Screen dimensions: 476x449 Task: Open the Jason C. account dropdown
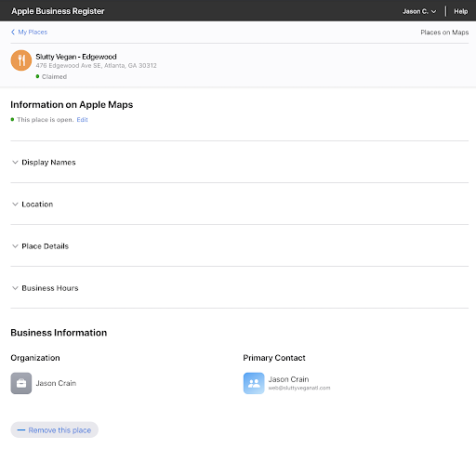pyautogui.click(x=419, y=11)
